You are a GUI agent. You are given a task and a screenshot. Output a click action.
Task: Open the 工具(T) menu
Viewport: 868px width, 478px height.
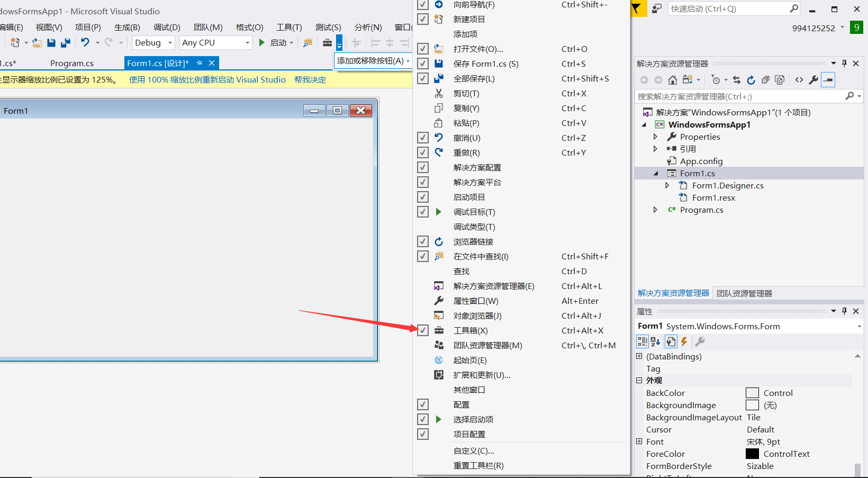pos(289,28)
